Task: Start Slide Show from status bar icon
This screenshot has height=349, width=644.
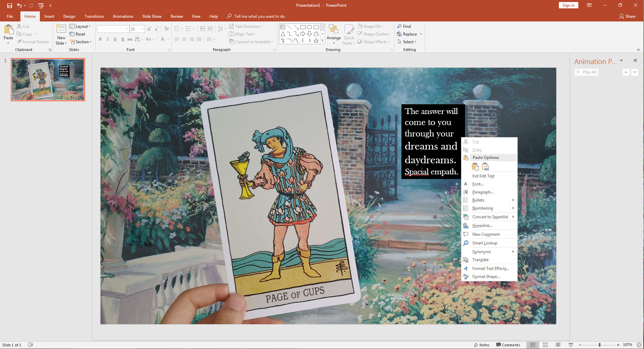Action: (x=571, y=345)
